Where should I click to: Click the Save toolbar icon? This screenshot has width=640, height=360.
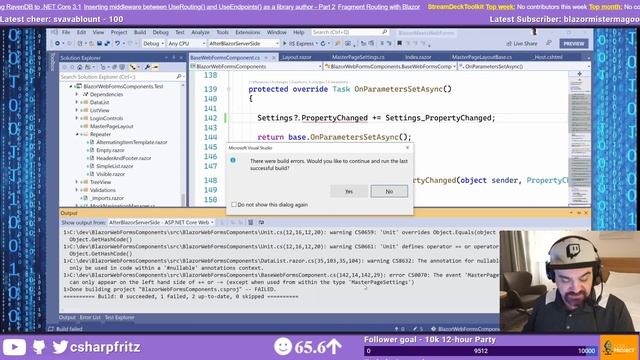coord(99,43)
